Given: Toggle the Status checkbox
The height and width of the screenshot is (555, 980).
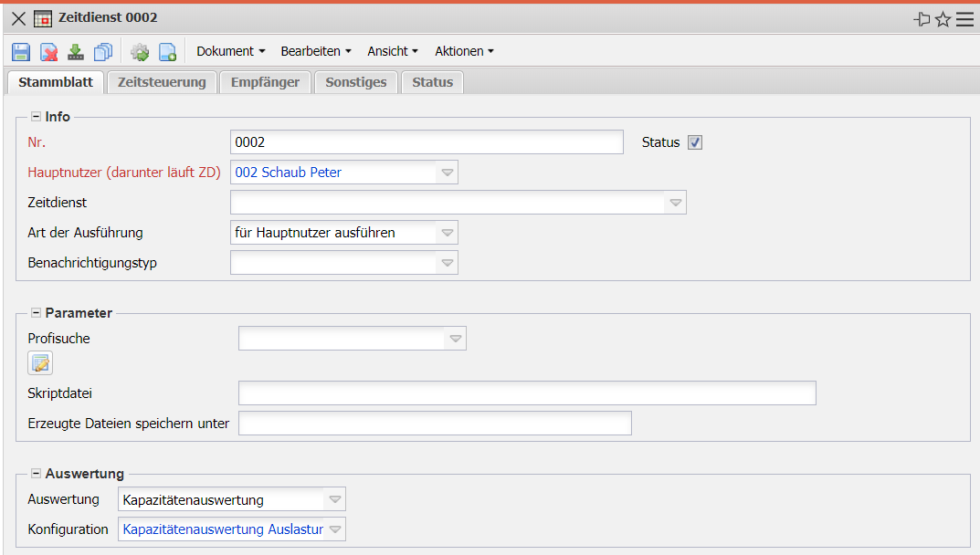Looking at the screenshot, I should tap(695, 142).
